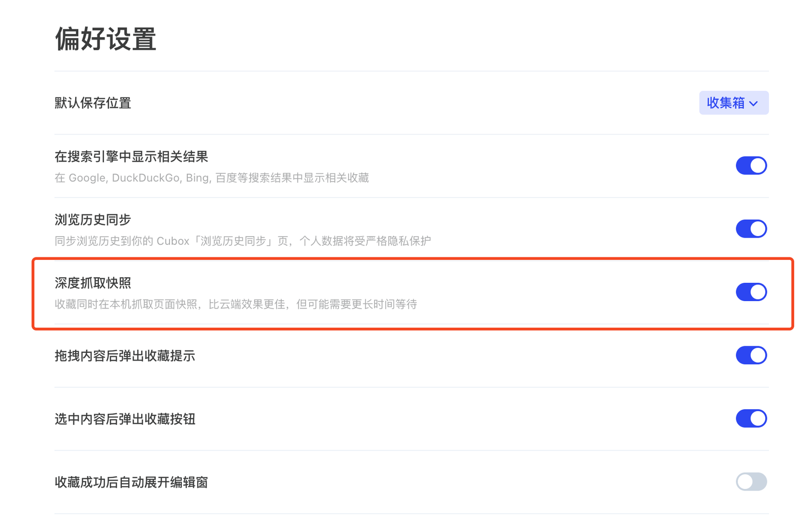Screen dimensions: 812x528
Task: Toggle the 深度抓取快照 switch
Action: click(751, 292)
